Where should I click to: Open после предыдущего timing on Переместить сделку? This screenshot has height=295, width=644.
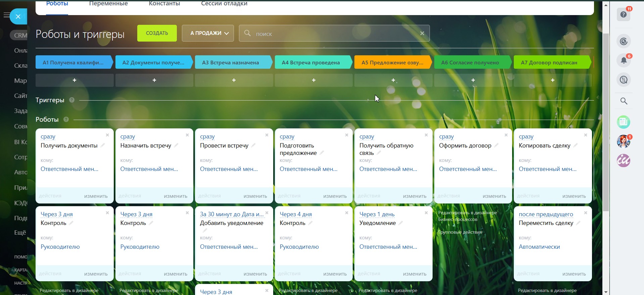pos(546,214)
